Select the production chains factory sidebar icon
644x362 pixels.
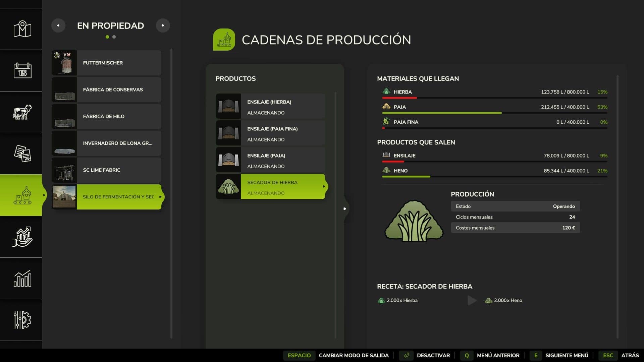click(x=22, y=195)
